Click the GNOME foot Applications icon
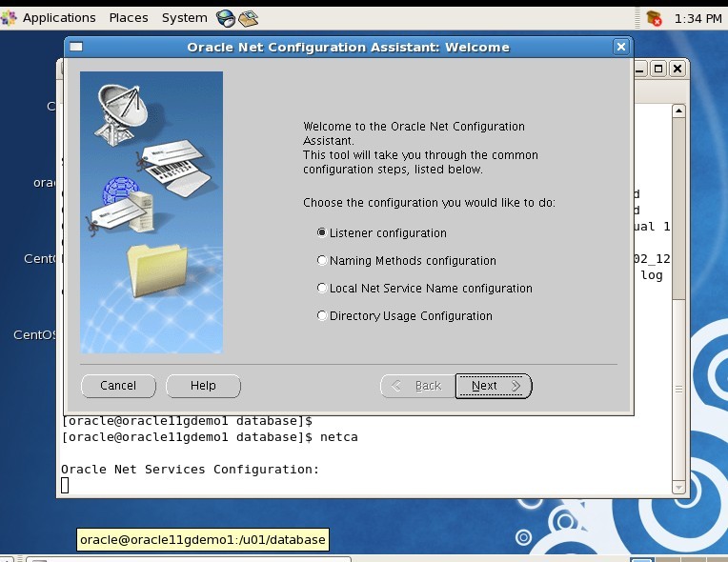 pos(9,18)
